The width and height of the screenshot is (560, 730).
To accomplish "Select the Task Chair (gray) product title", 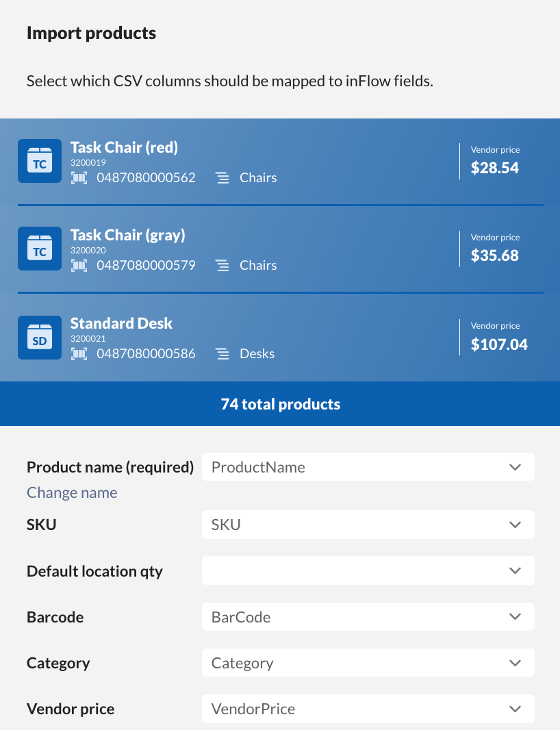I will [x=128, y=235].
